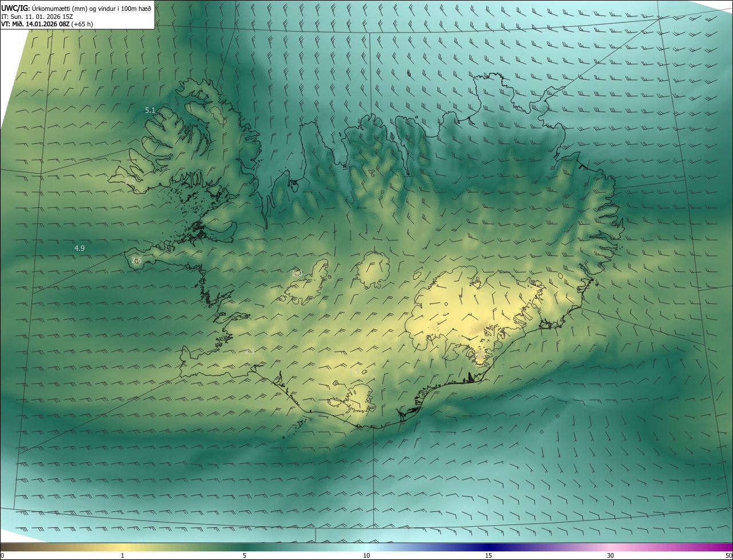Click the 1.5 value label in south Iceland
This screenshot has height=560, width=733.
point(355,372)
